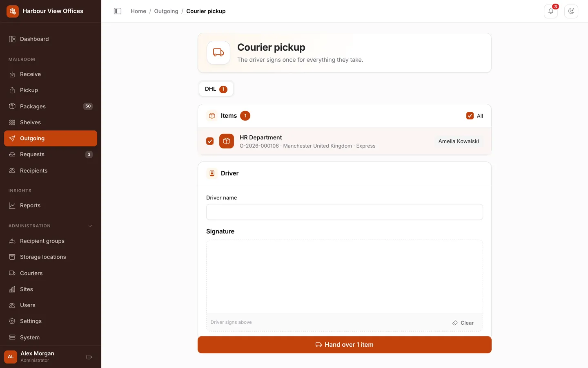The width and height of the screenshot is (588, 368).
Task: Open Packages list
Action: [x=51, y=106]
